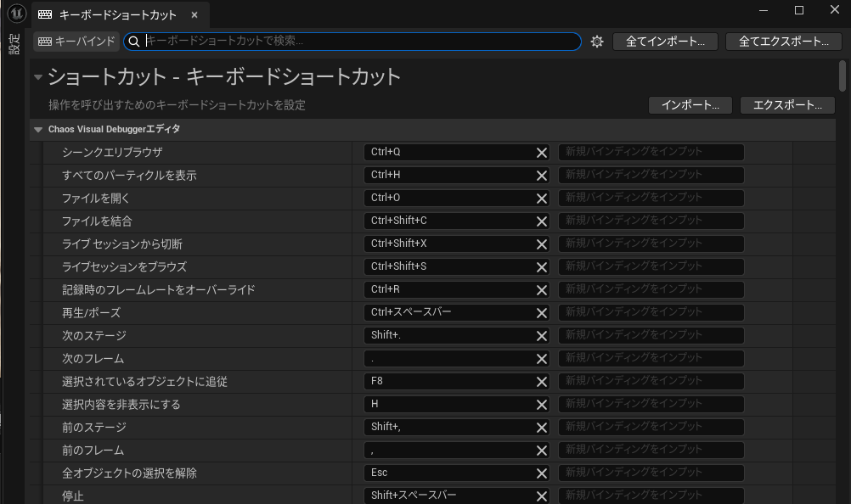Remove the Ctrl+スペースバー binding for 再生/ポーズ
Screen dimensions: 851x504
[541, 313]
